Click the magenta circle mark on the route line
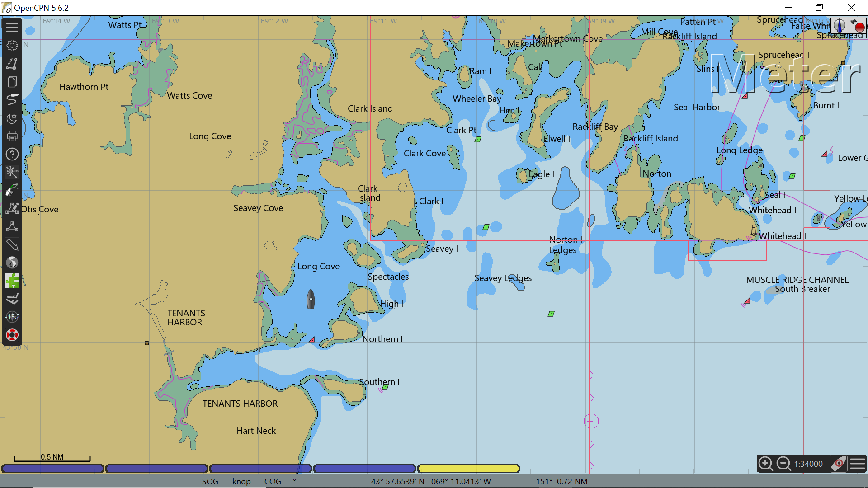Image resolution: width=868 pixels, height=488 pixels. click(591, 421)
